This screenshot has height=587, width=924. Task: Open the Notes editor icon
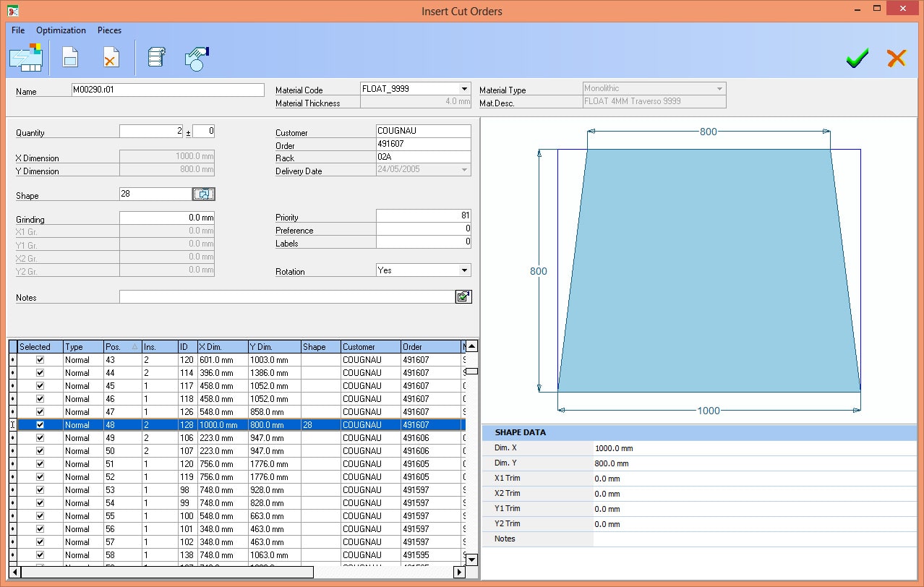[x=463, y=296]
